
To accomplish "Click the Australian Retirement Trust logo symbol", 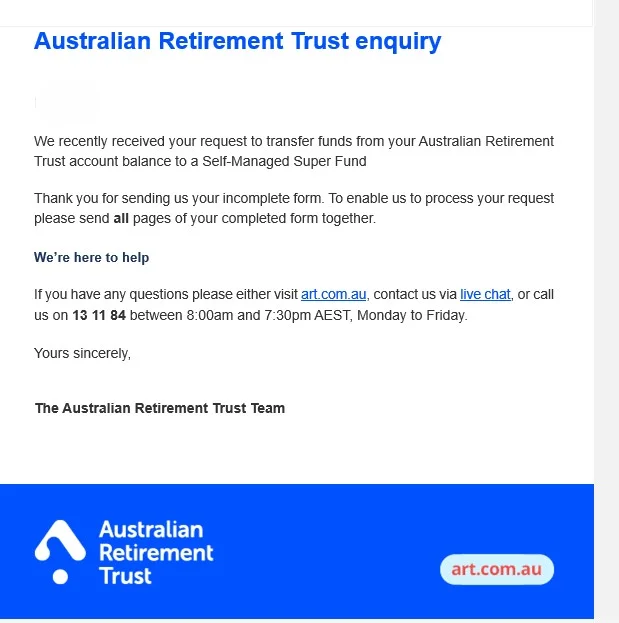I will [x=60, y=552].
